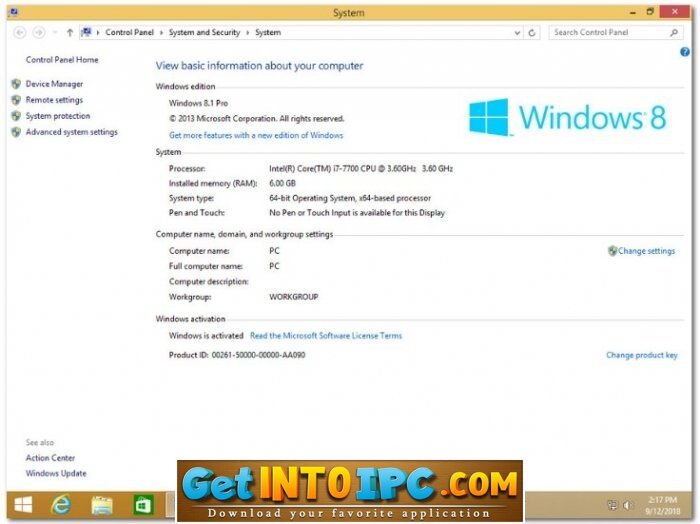The image size is (700, 524).
Task: Click the shield icon beside Advanced system settings
Action: click(x=16, y=132)
